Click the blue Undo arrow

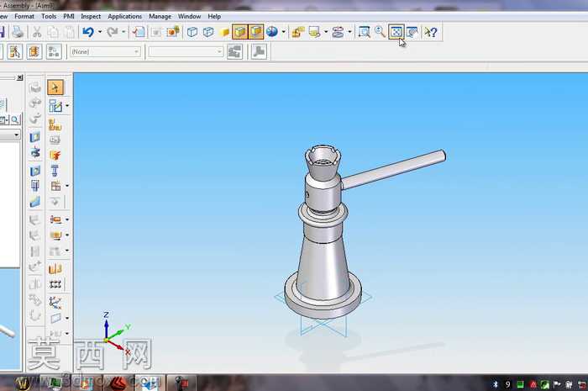coord(88,32)
